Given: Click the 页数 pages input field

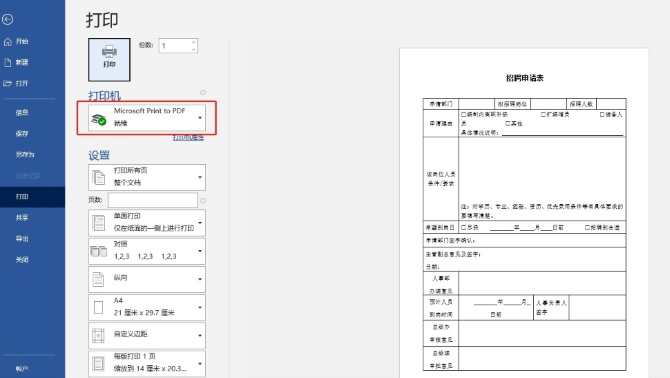Looking at the screenshot, I should [153, 200].
